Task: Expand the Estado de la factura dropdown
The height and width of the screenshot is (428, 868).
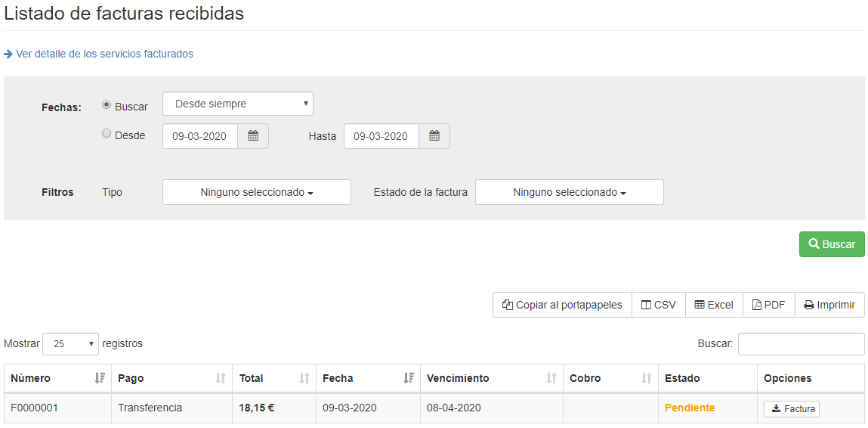Action: click(x=569, y=192)
